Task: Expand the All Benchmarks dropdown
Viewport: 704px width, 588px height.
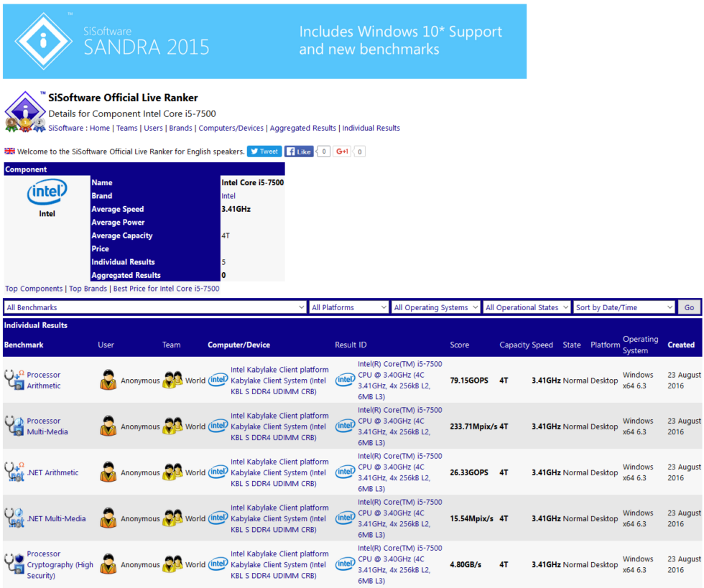Action: (155, 307)
